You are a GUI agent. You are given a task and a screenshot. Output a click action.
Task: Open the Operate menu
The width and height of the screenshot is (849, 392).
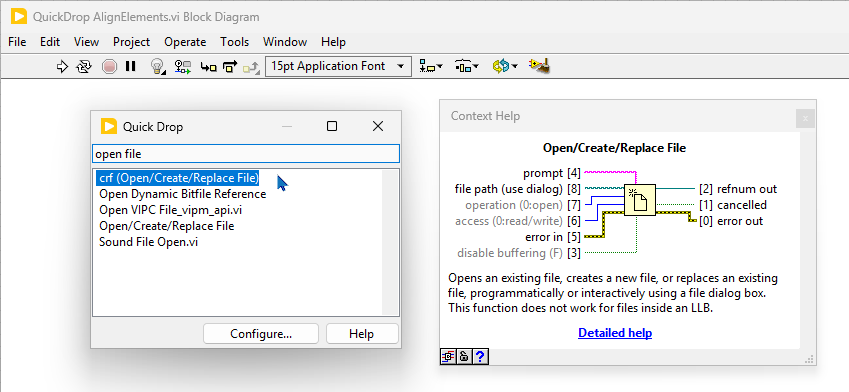pyautogui.click(x=185, y=42)
